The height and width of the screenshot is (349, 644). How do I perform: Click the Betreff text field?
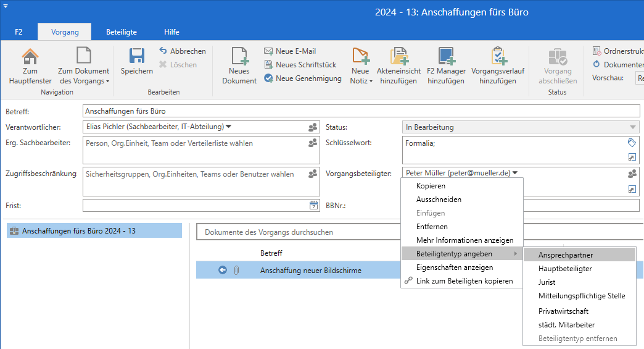pyautogui.click(x=361, y=111)
